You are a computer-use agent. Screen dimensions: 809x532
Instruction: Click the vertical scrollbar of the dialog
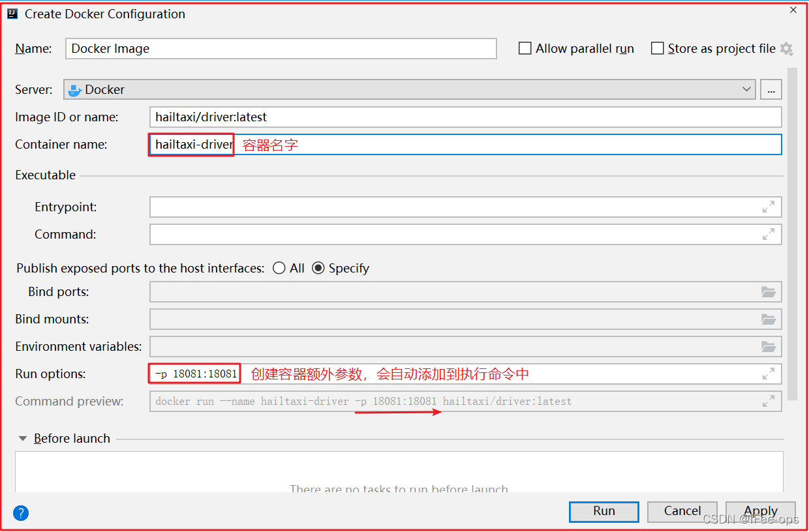pos(792,233)
